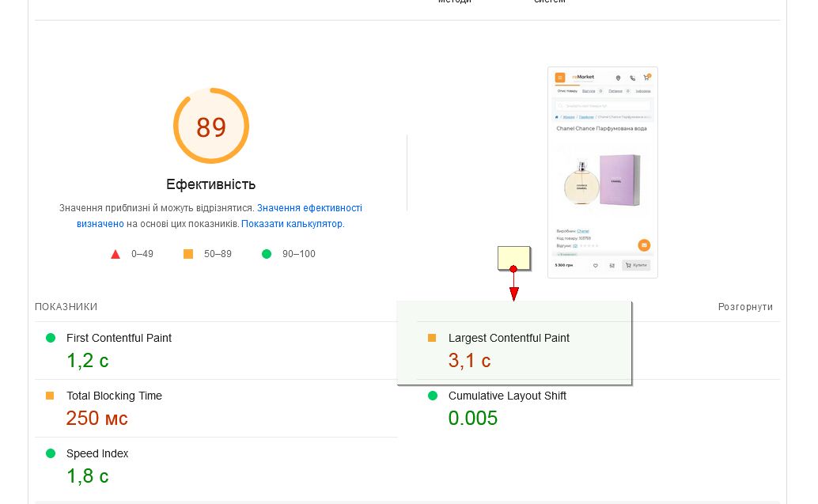Click the yellow sticky note annotation
The image size is (818, 504).
[x=513, y=257]
